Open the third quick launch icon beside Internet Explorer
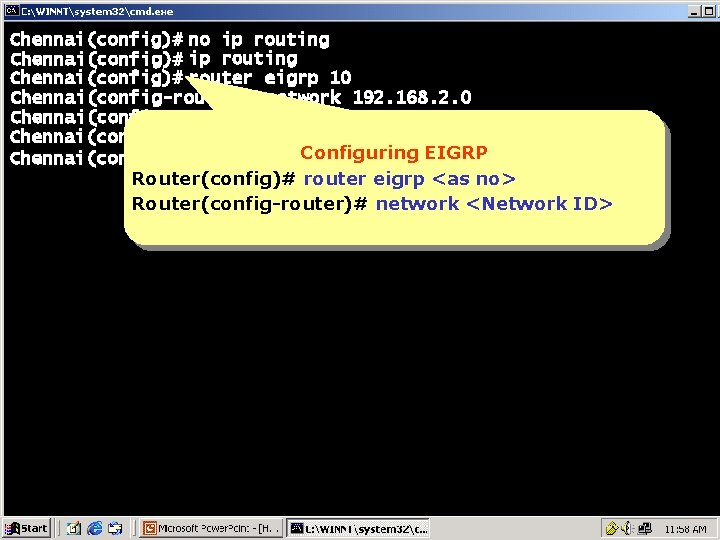Viewport: 720px width, 540px height. [115, 529]
